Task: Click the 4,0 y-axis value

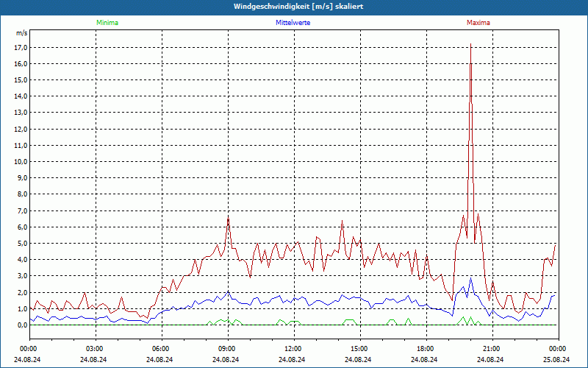Action: point(23,260)
